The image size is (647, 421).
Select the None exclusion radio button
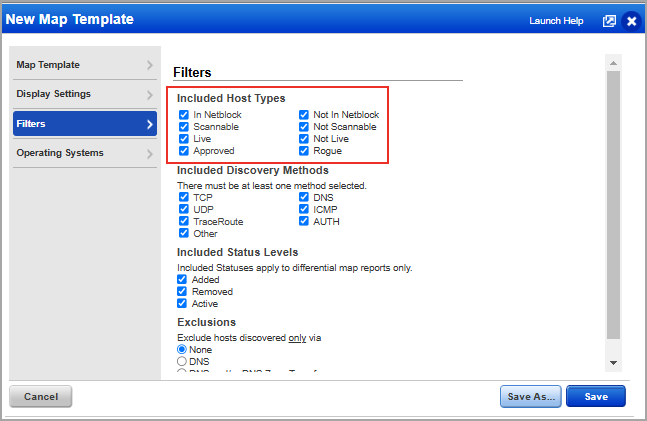pyautogui.click(x=182, y=350)
